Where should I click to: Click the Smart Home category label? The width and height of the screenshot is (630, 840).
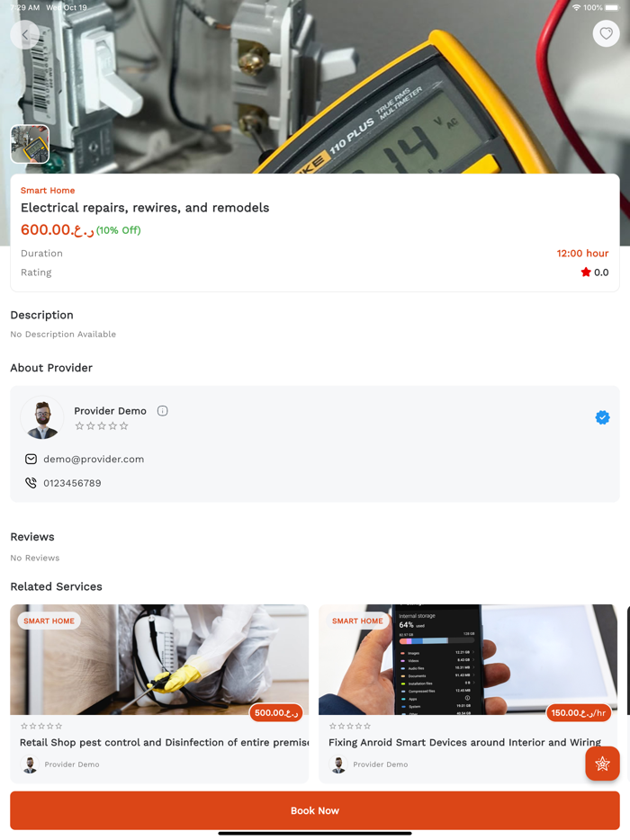[48, 191]
